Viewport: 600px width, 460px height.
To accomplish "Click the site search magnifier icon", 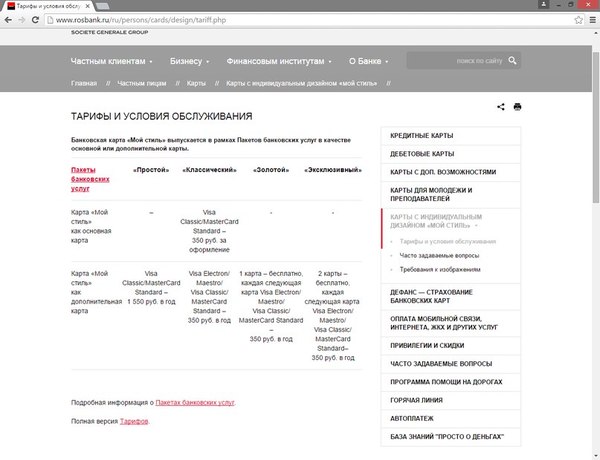I will pyautogui.click(x=512, y=60).
